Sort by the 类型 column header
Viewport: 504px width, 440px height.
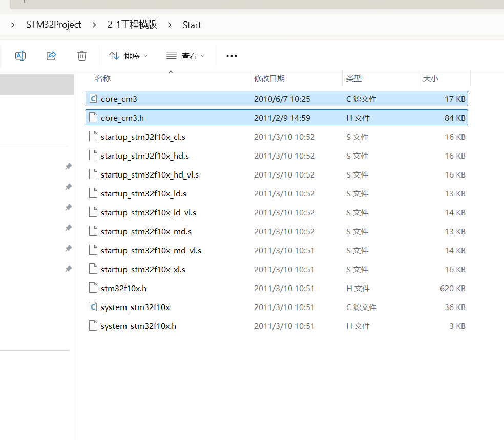(354, 79)
